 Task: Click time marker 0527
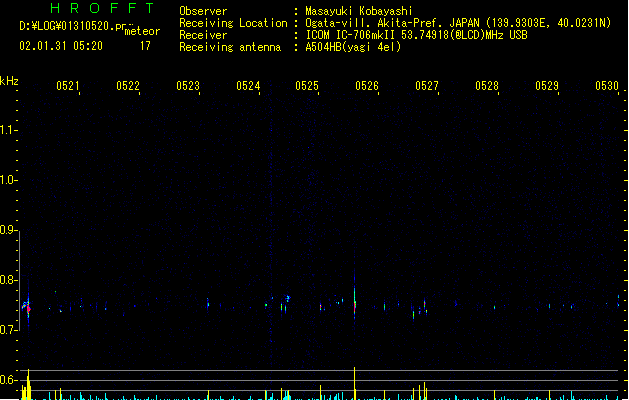point(427,86)
